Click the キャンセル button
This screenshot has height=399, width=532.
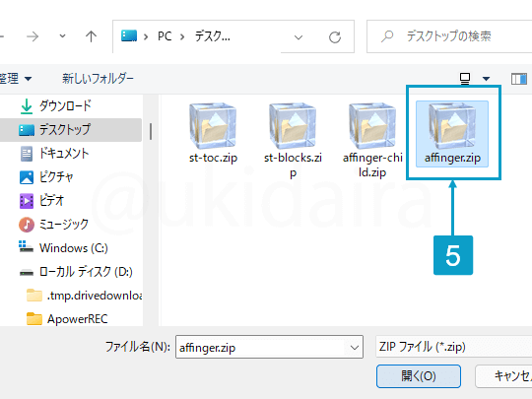point(503,376)
